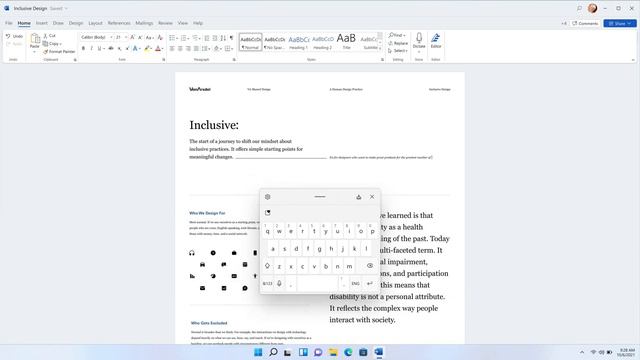Expand the Paste options arrow
The height and width of the screenshot is (360, 640).
click(35, 52)
